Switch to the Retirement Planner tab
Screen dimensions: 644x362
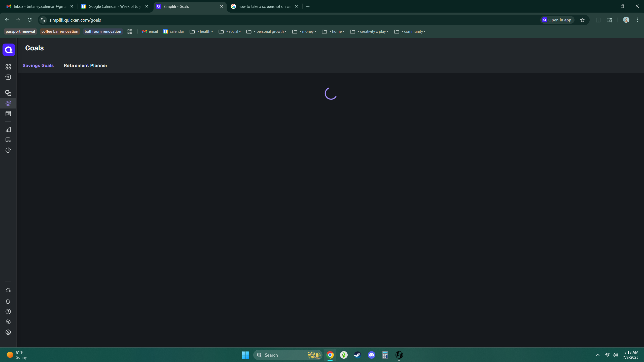(86, 65)
